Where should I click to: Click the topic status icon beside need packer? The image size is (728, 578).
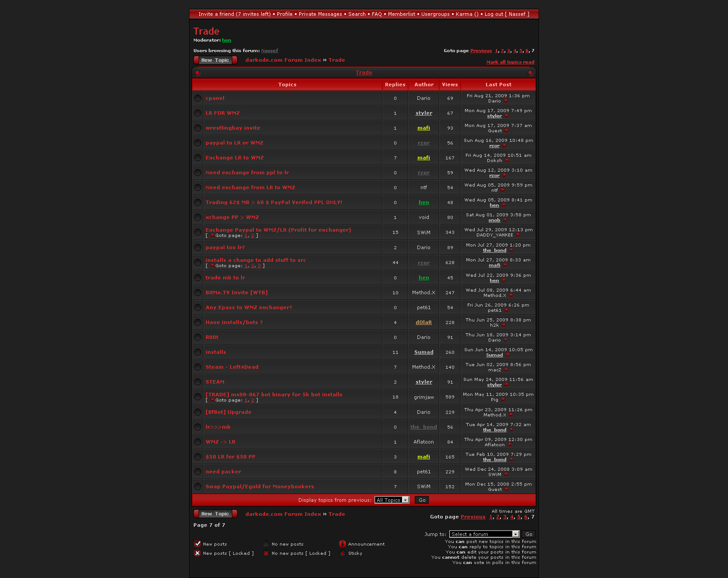click(x=198, y=472)
